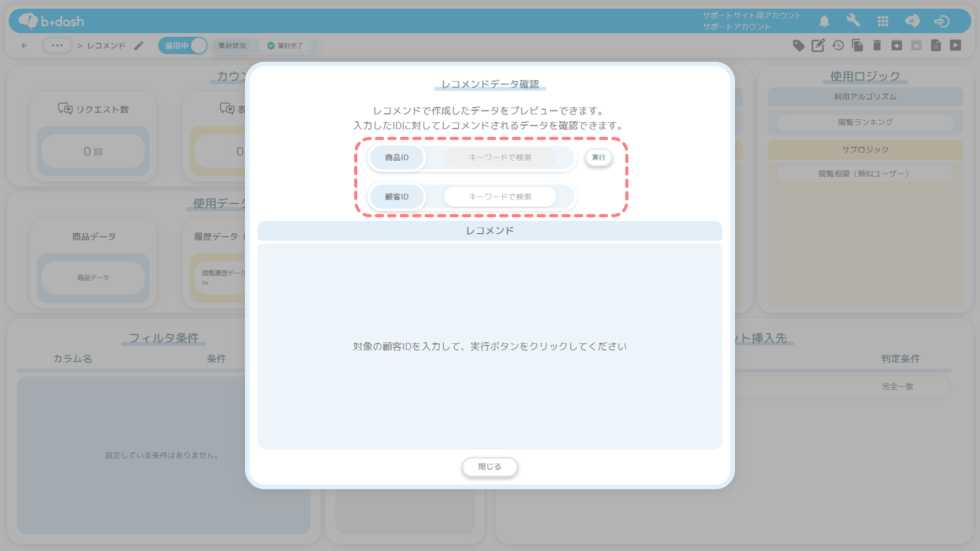Click the document file icon

tap(936, 46)
